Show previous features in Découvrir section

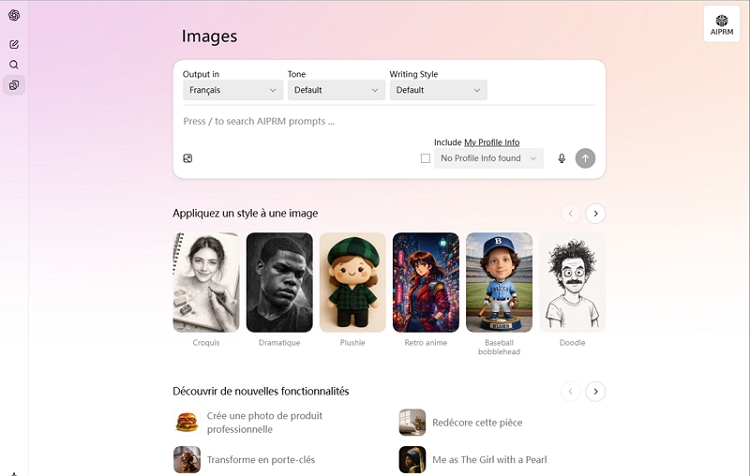point(570,391)
